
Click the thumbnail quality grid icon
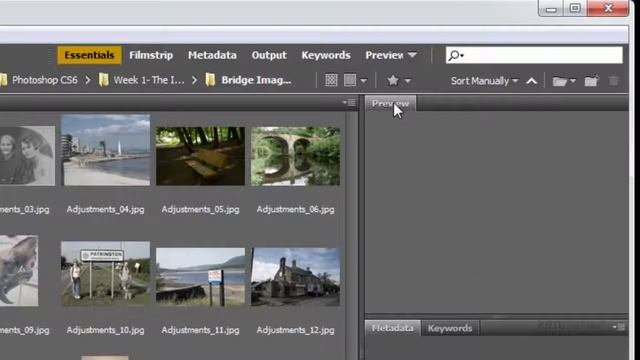tap(331, 80)
